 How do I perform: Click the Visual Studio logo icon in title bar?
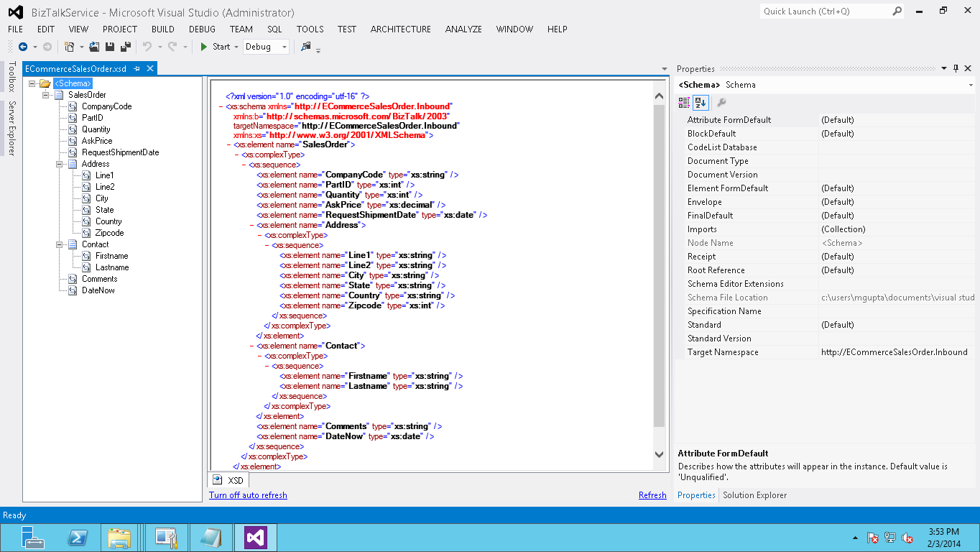click(15, 12)
